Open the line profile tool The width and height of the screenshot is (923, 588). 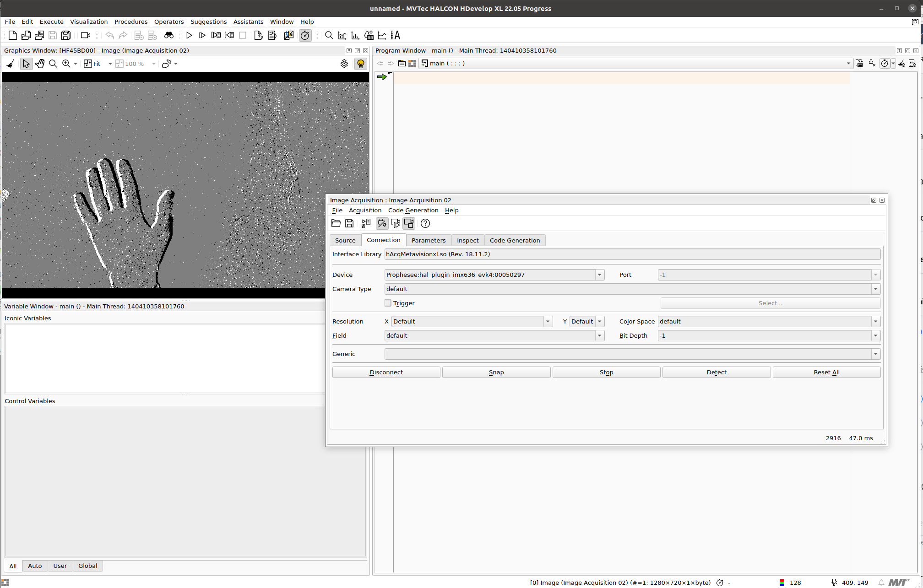(x=382, y=35)
